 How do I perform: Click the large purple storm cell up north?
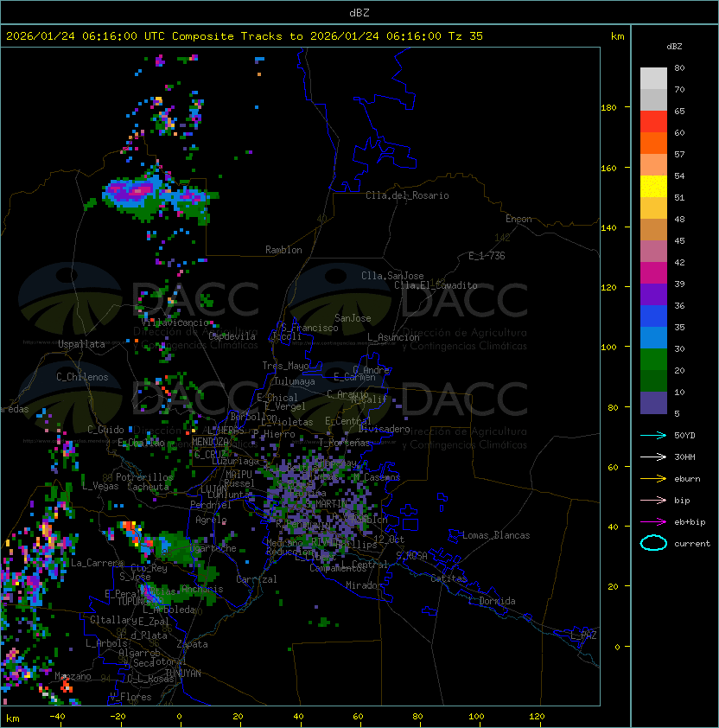(x=138, y=192)
